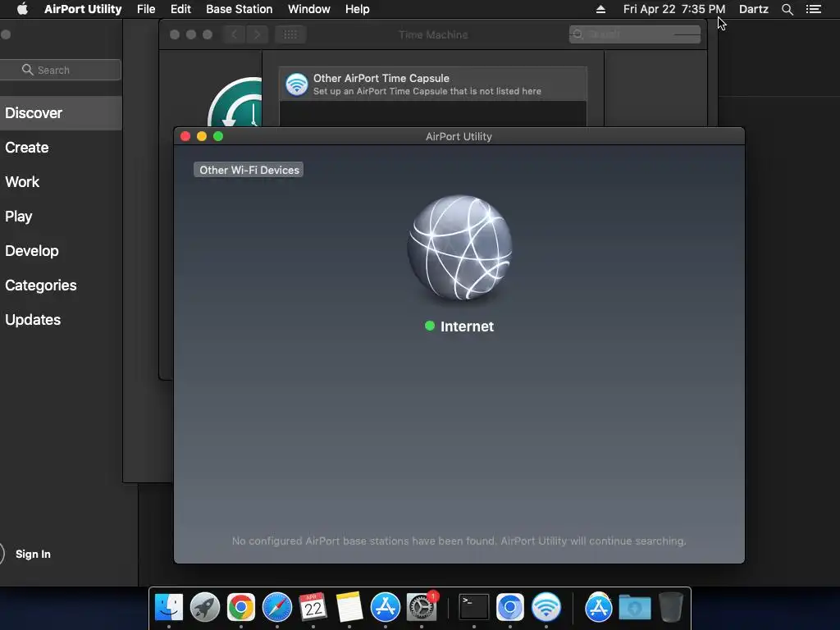Open Terminal from the Dock

pos(474,607)
